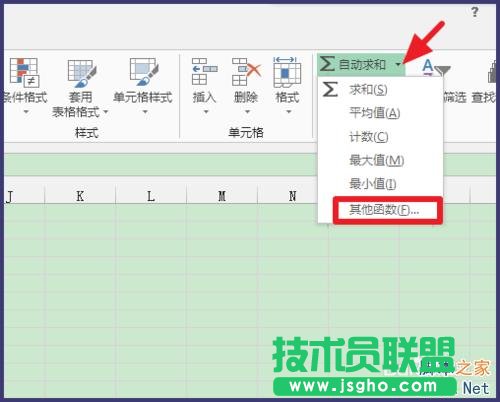
Task: Toggle the 自动求和 dropdown arrow
Action: point(398,64)
